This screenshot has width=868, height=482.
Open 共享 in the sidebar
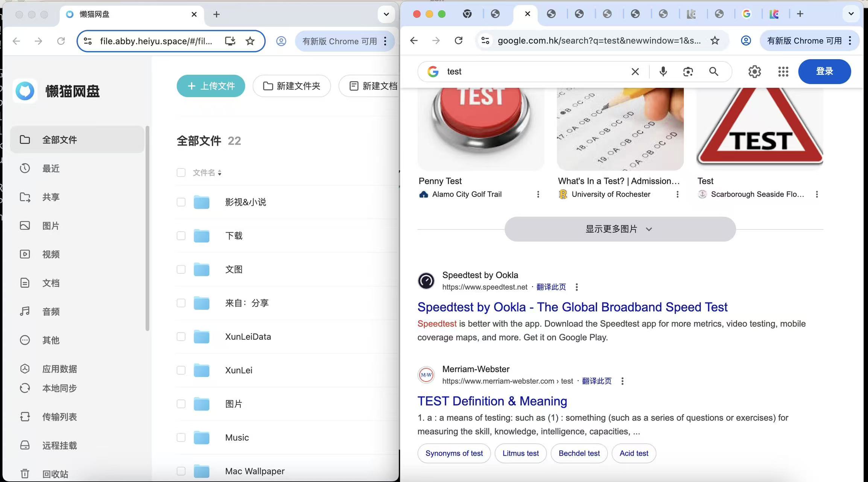77,197
